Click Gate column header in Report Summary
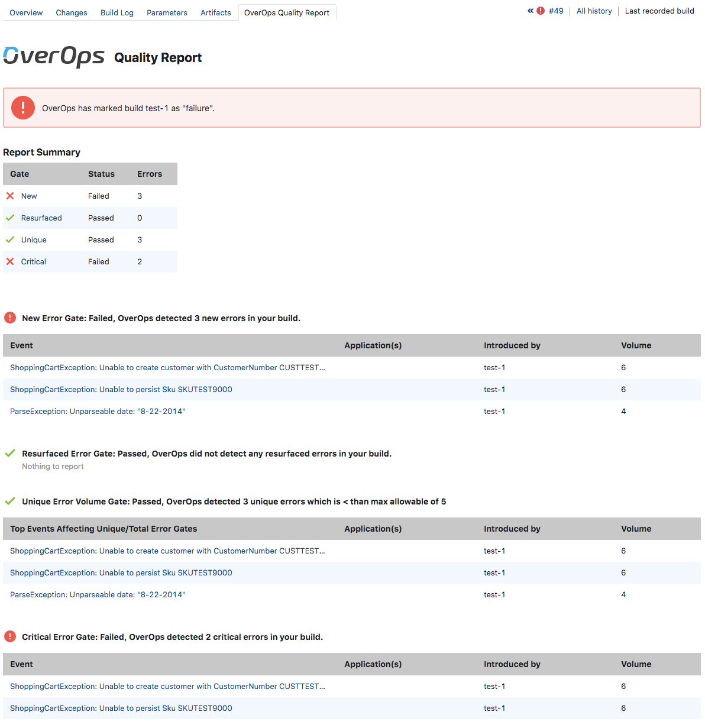This screenshot has width=705, height=728. click(20, 174)
